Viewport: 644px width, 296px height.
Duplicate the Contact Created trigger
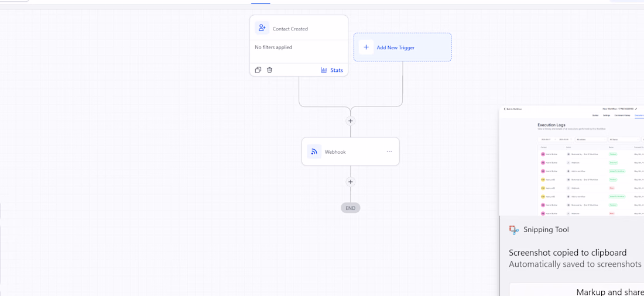tap(258, 70)
